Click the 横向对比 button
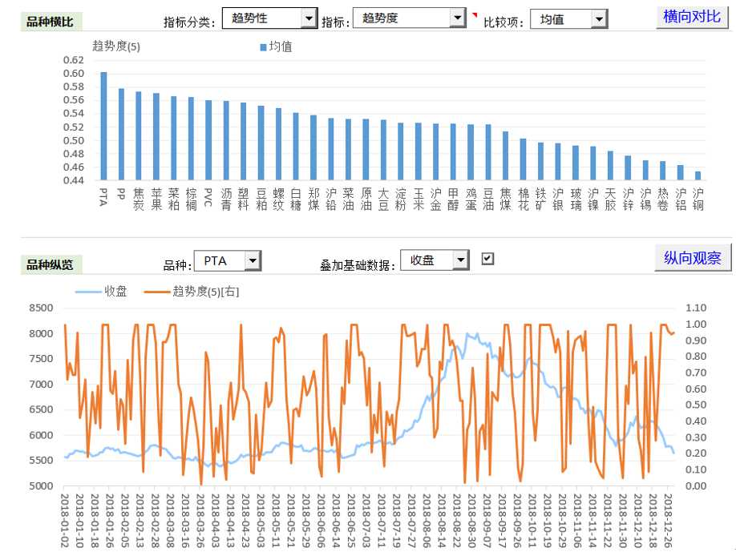This screenshot has width=736, height=560. [692, 17]
